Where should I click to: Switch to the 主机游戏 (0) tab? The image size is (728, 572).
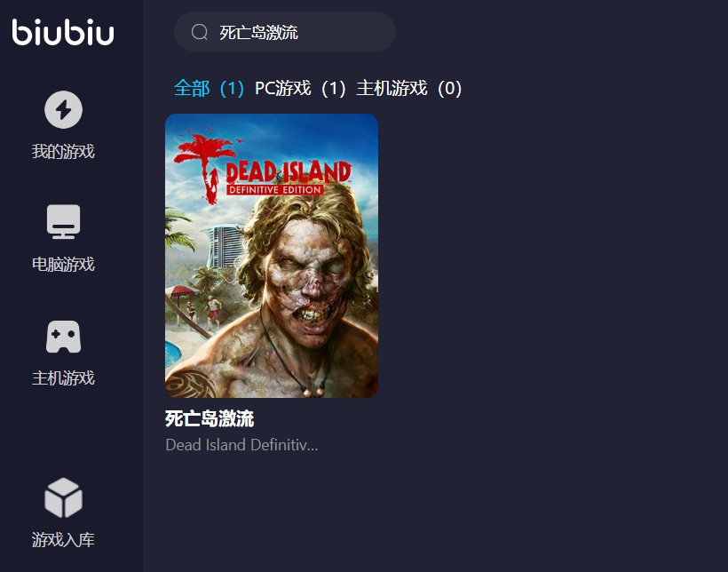click(x=409, y=88)
